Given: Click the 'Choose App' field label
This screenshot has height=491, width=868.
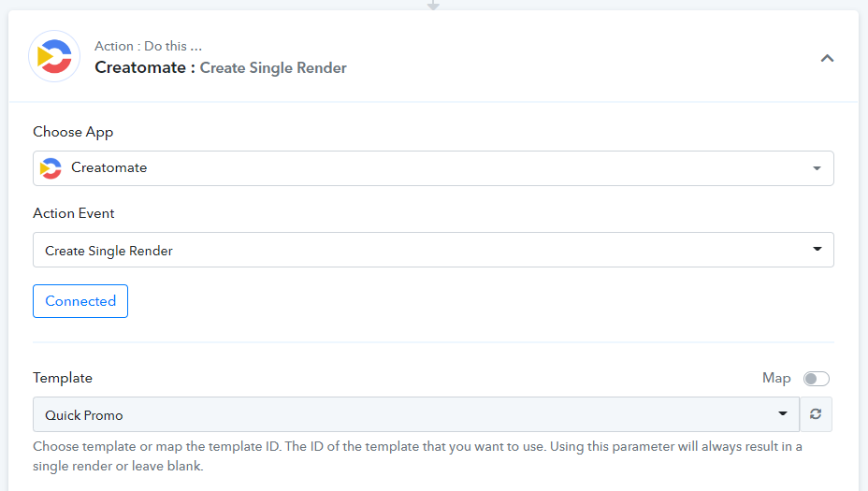Looking at the screenshot, I should (x=73, y=132).
